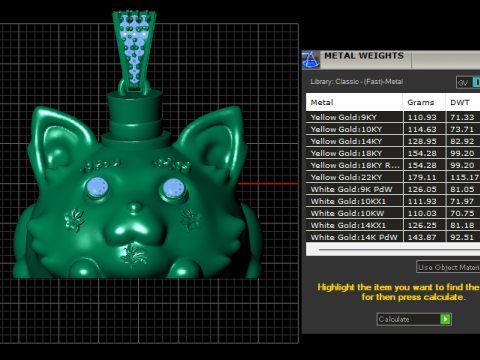Select the Yellow Gold:9KY row
The width and height of the screenshot is (480, 360).
point(393,117)
